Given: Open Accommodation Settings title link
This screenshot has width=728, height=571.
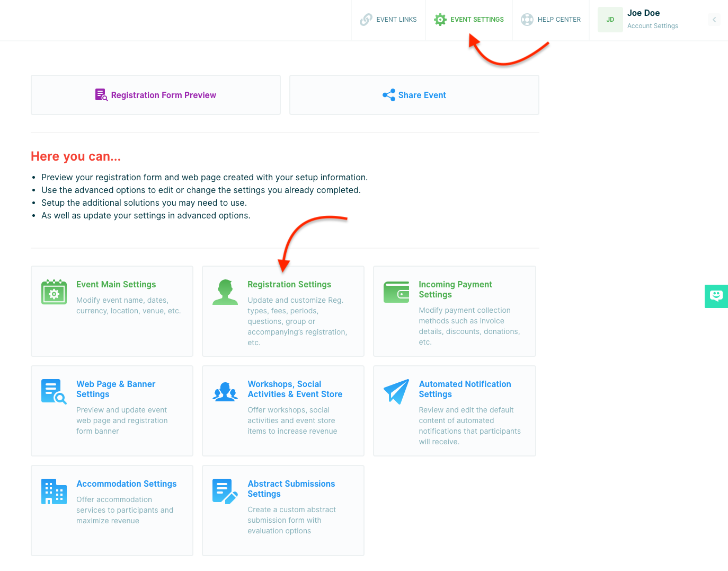Looking at the screenshot, I should tap(126, 484).
